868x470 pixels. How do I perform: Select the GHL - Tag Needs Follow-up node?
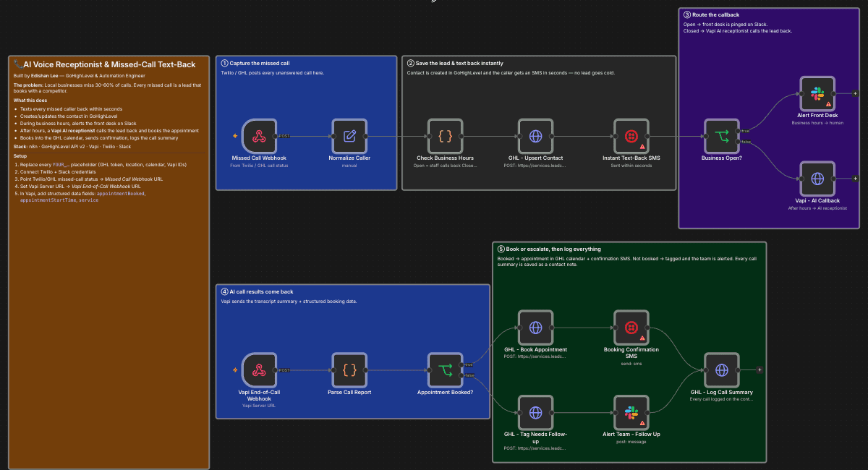536,412
